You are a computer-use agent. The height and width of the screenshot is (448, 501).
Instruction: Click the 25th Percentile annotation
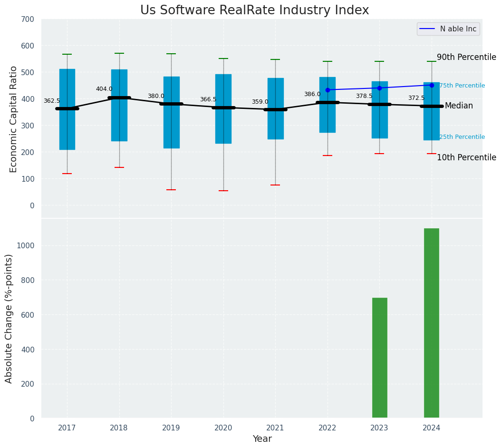pos(462,137)
